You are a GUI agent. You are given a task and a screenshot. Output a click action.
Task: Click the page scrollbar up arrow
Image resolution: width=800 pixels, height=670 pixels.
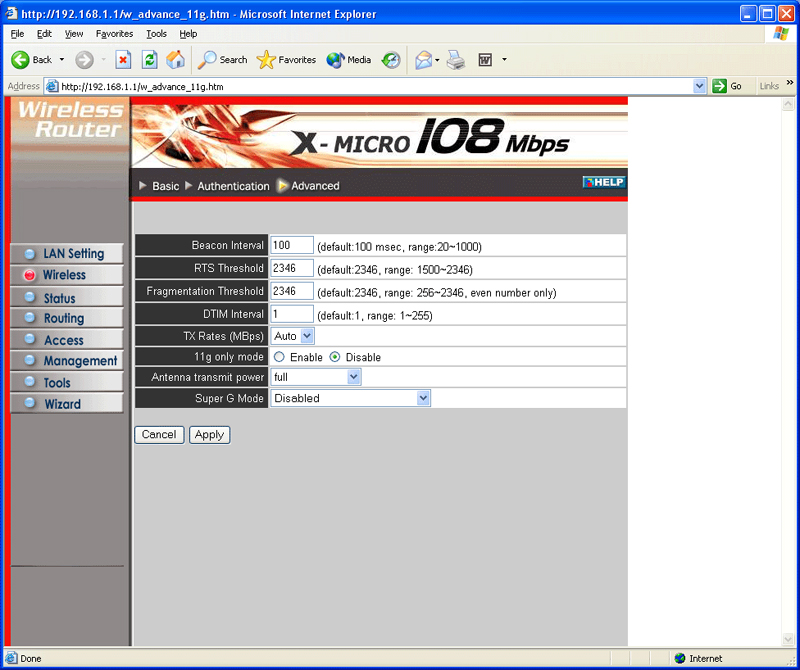point(788,104)
